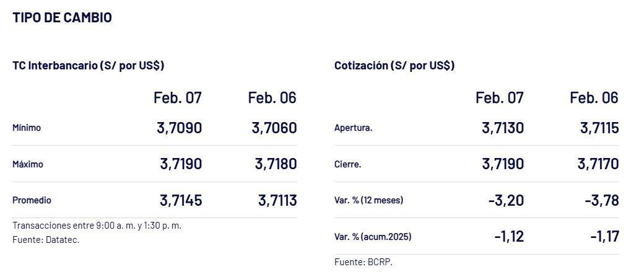Click the Apertura value 3,7130
The image size is (644, 277).
[x=503, y=128]
